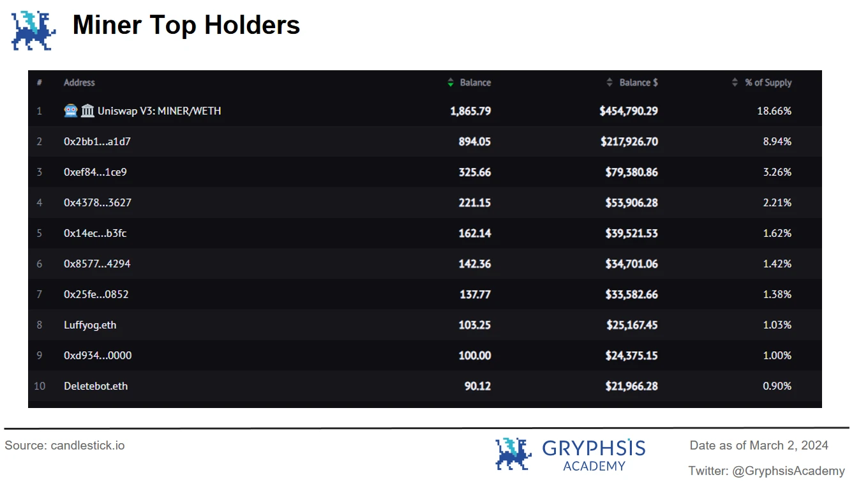The height and width of the screenshot is (484, 868).
Task: Open address 0x2bb1...a1d7
Action: [97, 142]
